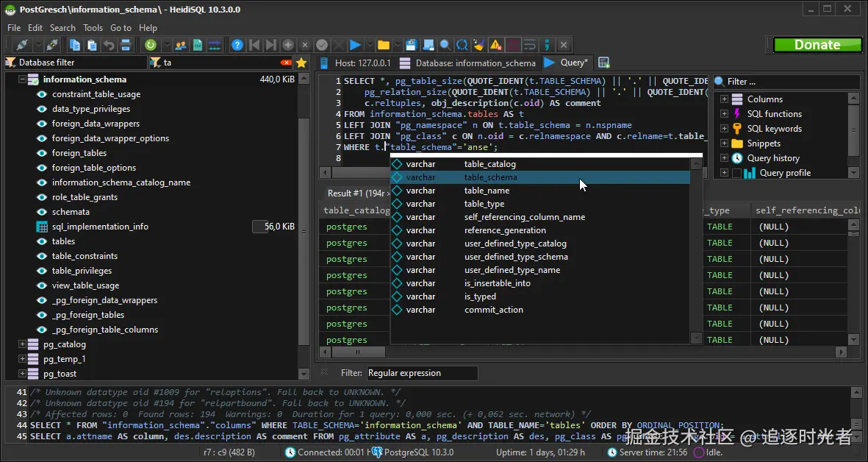Run the query with Execute SQL button
868x462 pixels.
pos(355,45)
